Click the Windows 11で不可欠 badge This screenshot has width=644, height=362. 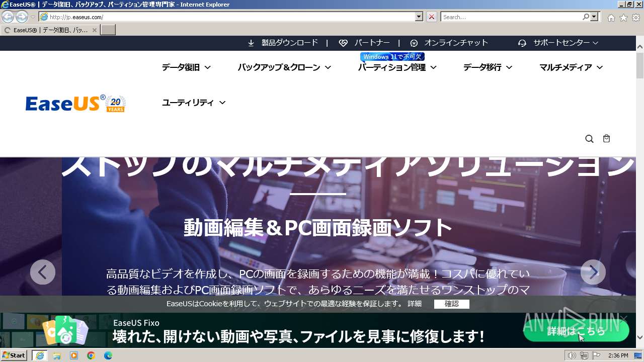(x=392, y=57)
